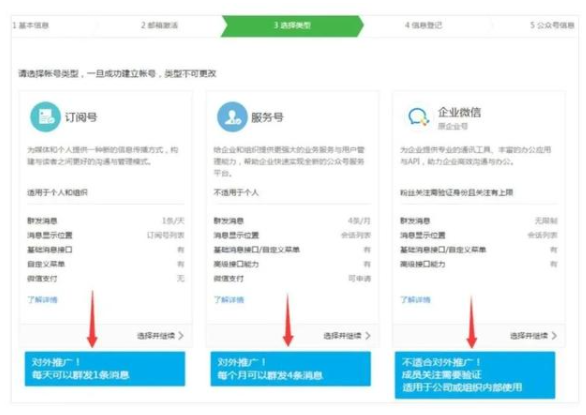The image size is (586, 415).
Task: Select 选择并继续 under 企业微信
Action: 529,336
